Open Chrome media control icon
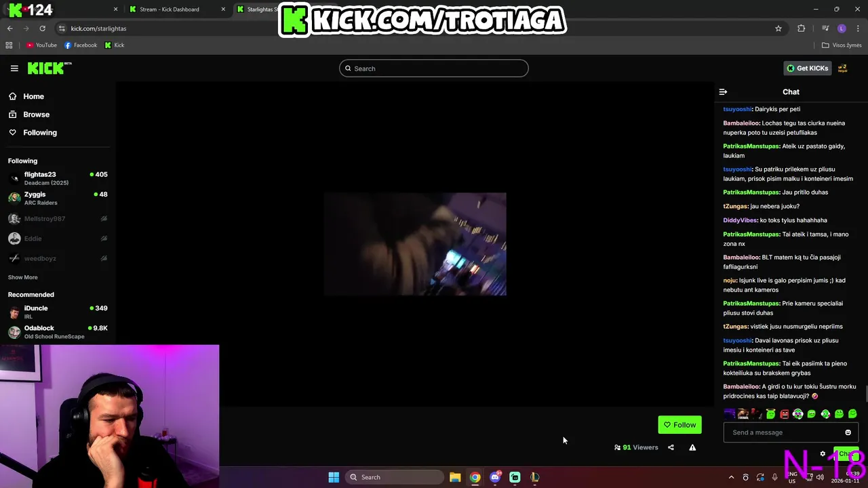The width and height of the screenshot is (868, 488). tap(825, 28)
